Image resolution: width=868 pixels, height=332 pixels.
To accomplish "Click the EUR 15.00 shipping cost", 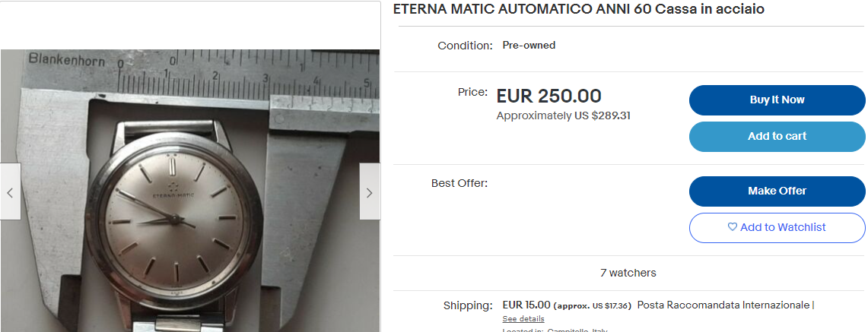I will pyautogui.click(x=526, y=305).
